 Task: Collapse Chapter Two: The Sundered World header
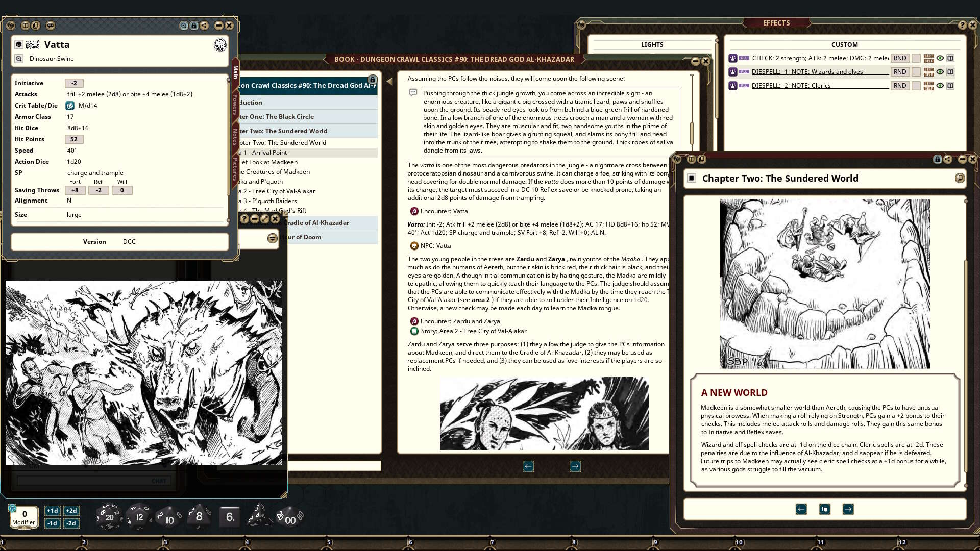(308, 131)
